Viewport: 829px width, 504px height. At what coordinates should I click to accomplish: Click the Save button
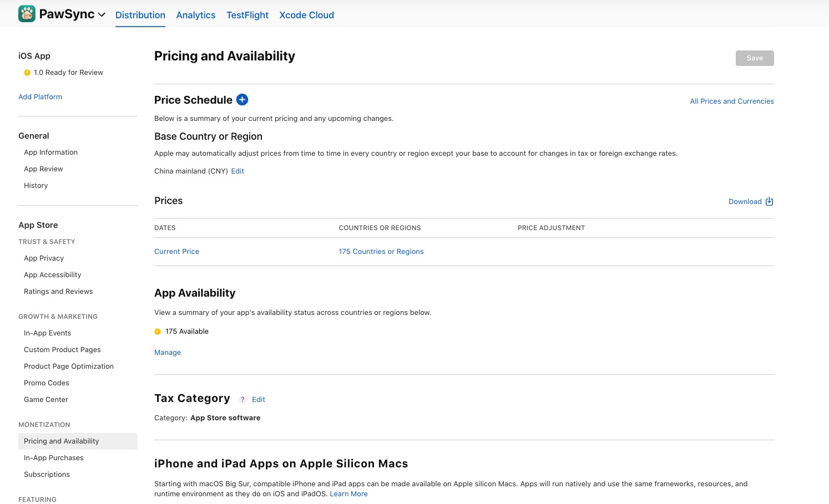point(755,58)
